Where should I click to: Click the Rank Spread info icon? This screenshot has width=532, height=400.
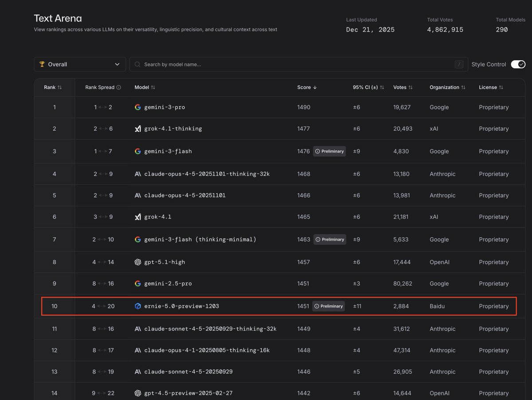118,87
